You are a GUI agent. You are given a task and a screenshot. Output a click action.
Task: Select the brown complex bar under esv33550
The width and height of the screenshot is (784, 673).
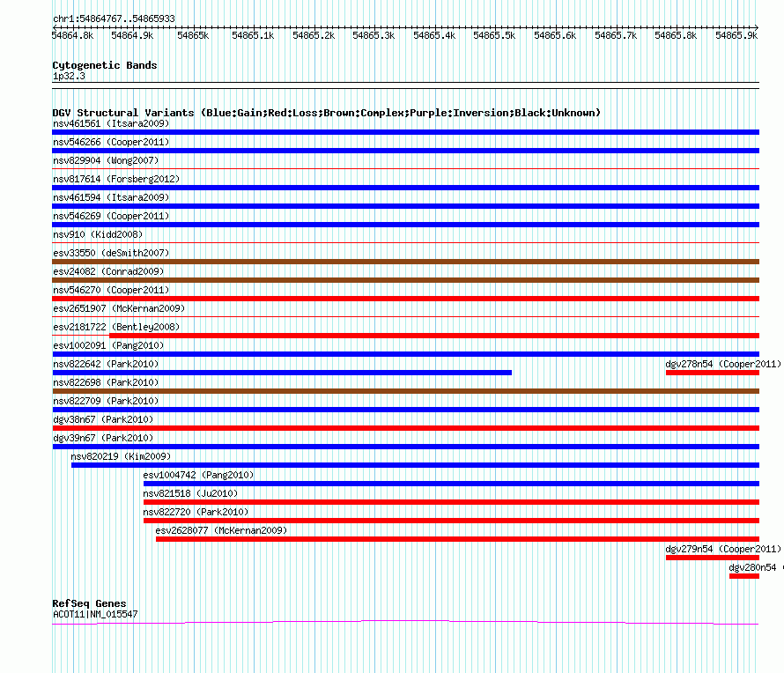(405, 262)
